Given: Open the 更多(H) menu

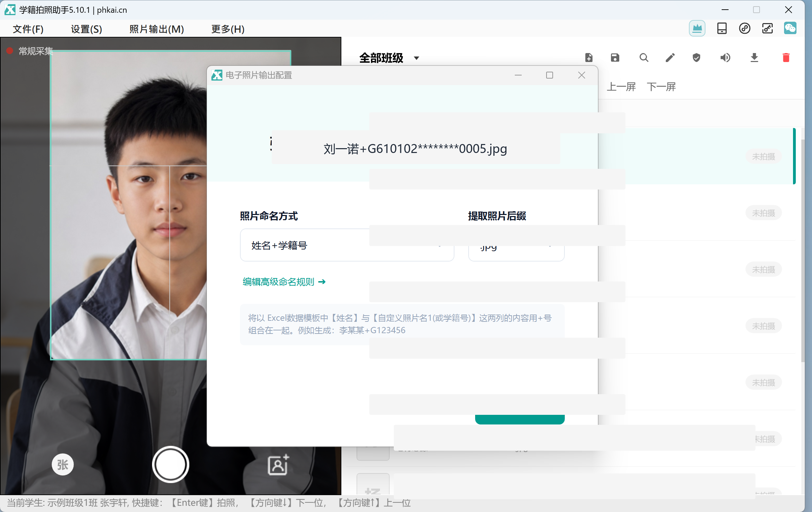Looking at the screenshot, I should click(228, 29).
